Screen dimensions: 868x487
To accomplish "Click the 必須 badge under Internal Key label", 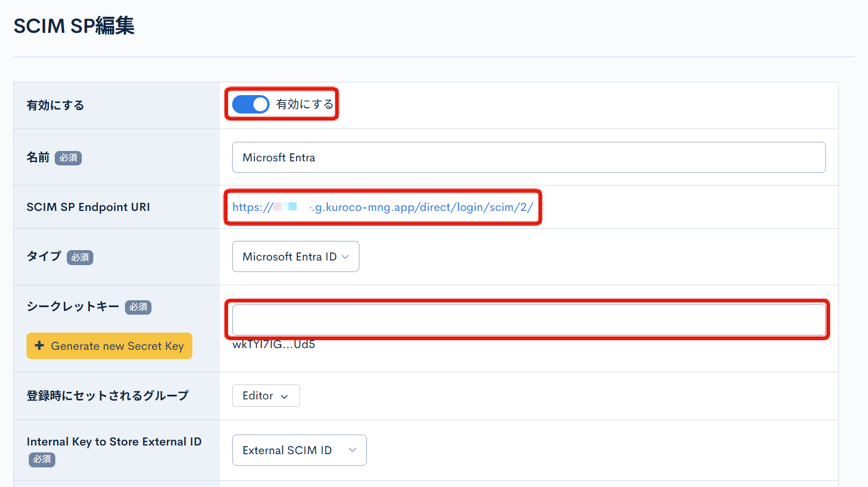I will pos(41,459).
